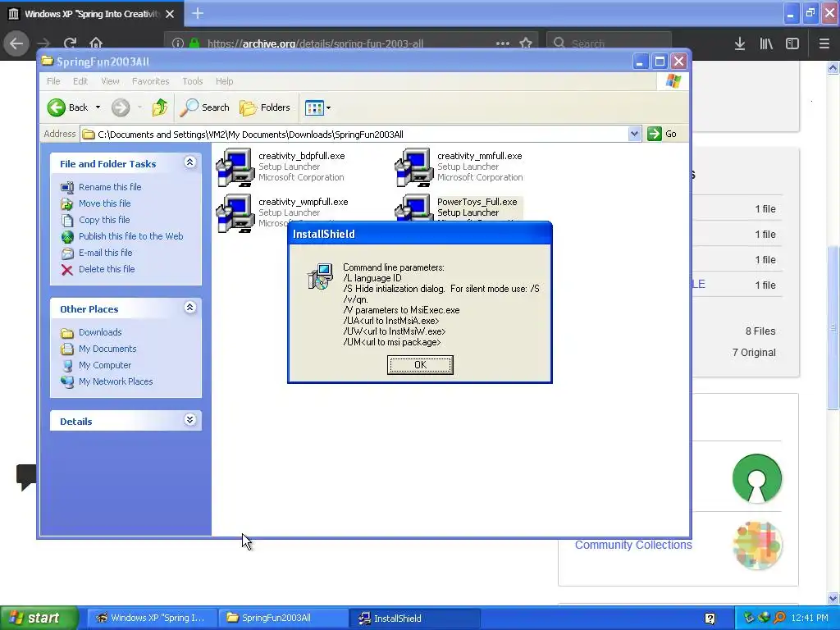Close the Windows XP Spring browser tab
This screenshot has width=840, height=630.
point(170,14)
